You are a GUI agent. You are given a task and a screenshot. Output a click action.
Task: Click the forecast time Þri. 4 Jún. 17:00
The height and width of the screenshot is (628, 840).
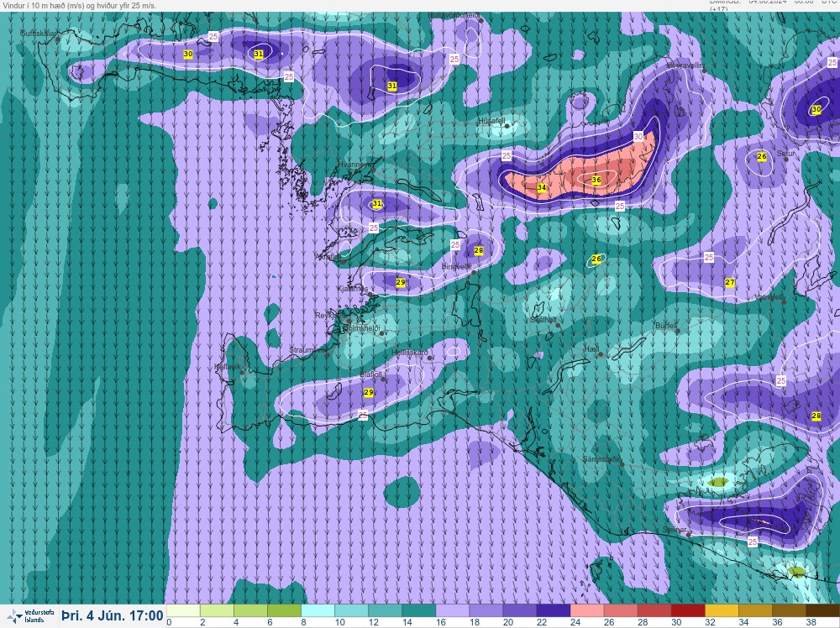click(x=113, y=615)
